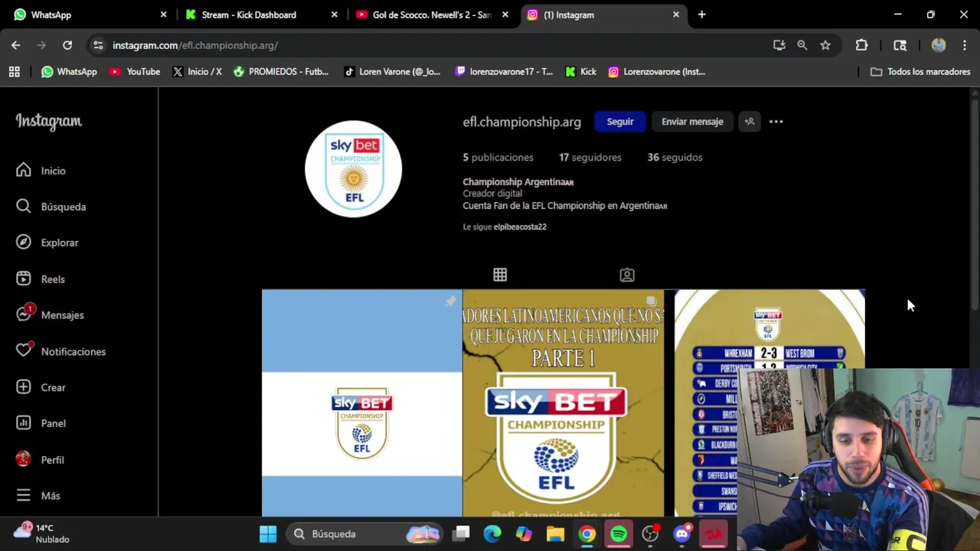Open Discord from taskbar
980x551 pixels.
pyautogui.click(x=681, y=534)
